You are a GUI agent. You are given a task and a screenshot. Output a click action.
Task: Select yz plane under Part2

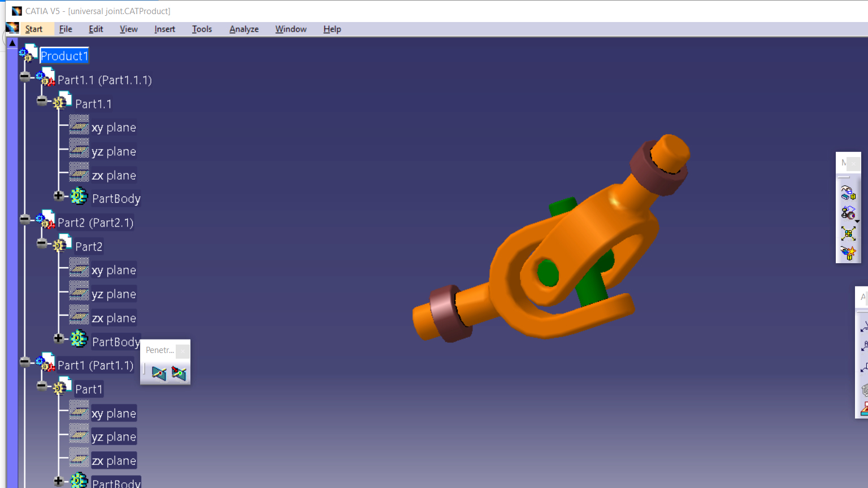pos(114,294)
